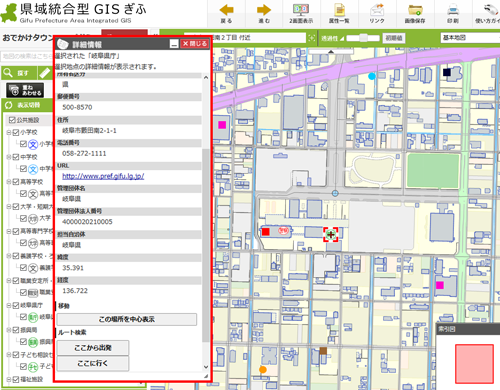Click the 画像保存 folder icon
The image size is (500, 390).
(415, 10)
